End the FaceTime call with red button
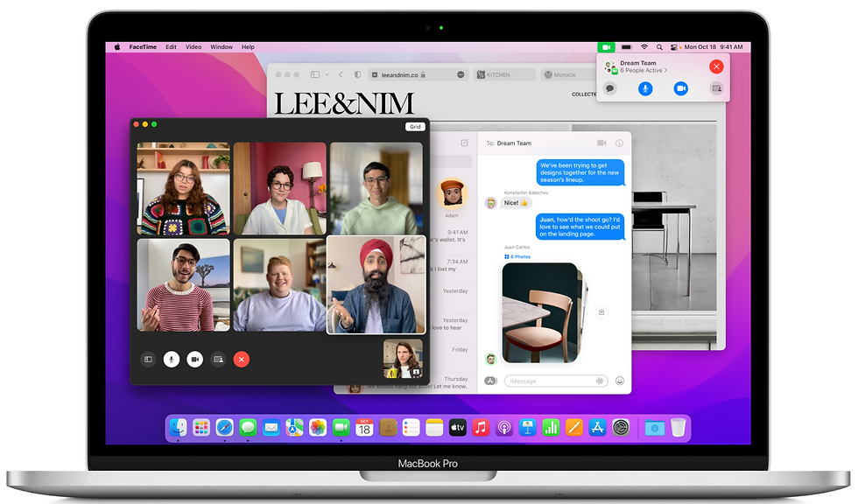Viewport: 858px width, 504px height. pos(242,359)
